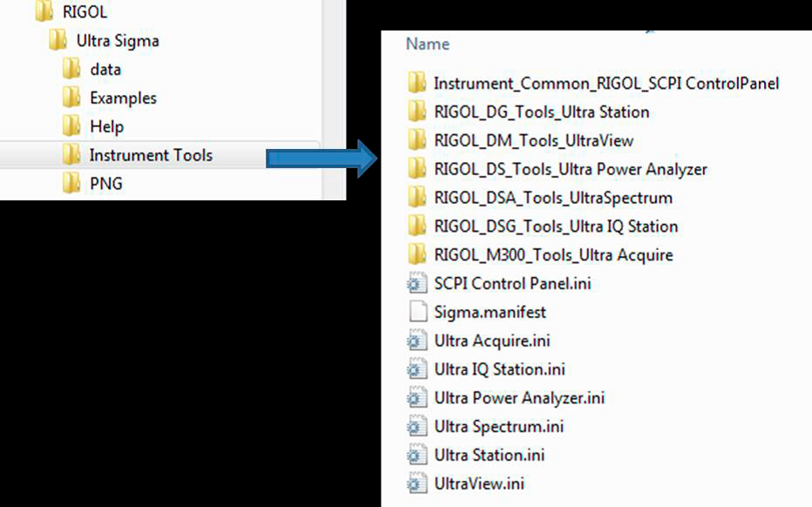Choose the data folder in the tree
This screenshot has width=812, height=507.
click(91, 69)
